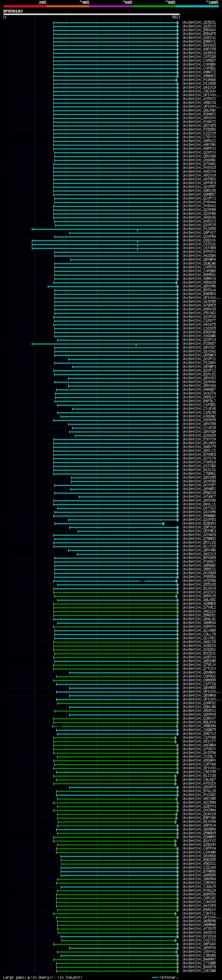Click the yellow gap marker on the UniRef100_P25857 row
222x980 pixels.
pos(136,345)
